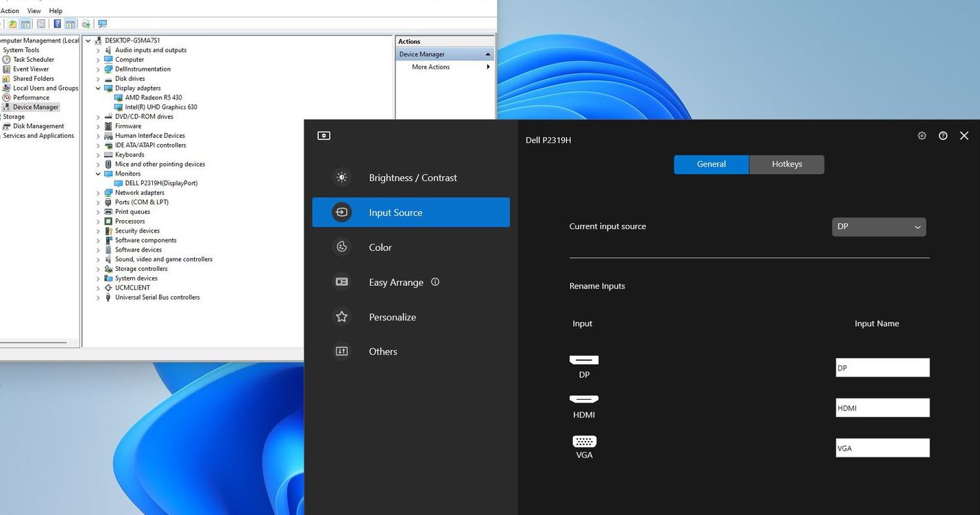Click Update driver toolbar icon
Viewport: 980px width, 515px height.
click(x=86, y=24)
